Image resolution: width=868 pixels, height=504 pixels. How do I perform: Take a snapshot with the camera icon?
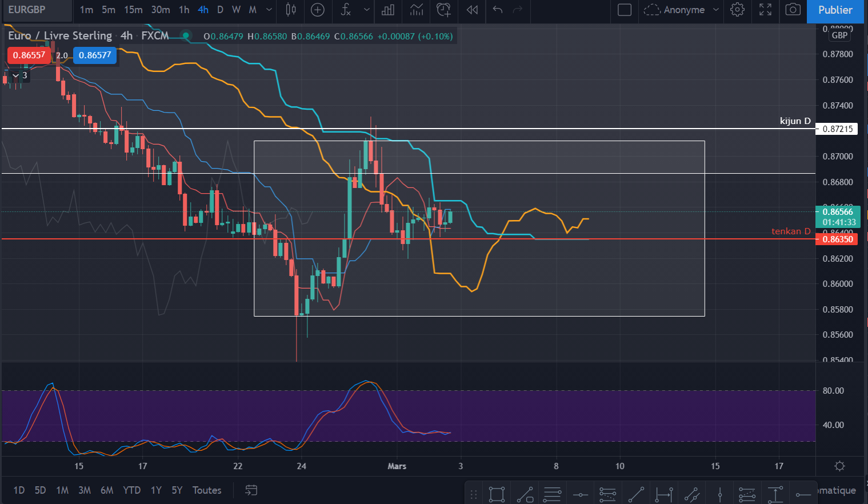coord(793,10)
